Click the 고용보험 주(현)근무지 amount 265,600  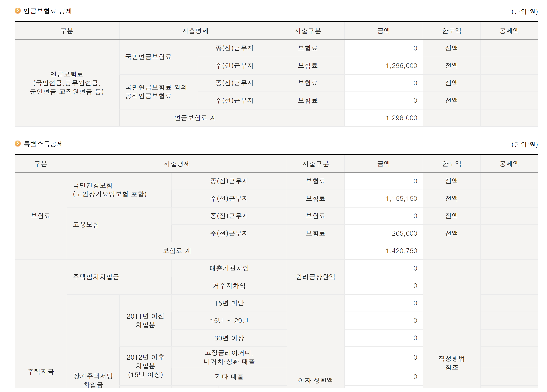tap(383, 233)
